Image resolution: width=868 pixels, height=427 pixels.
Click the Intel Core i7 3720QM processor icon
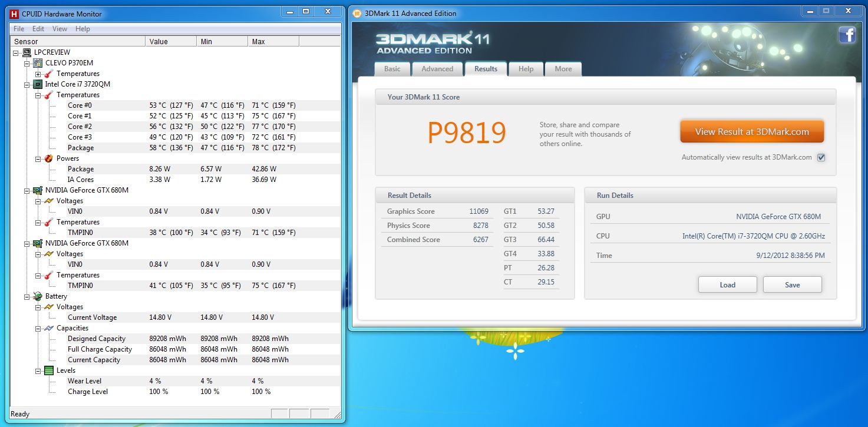38,84
